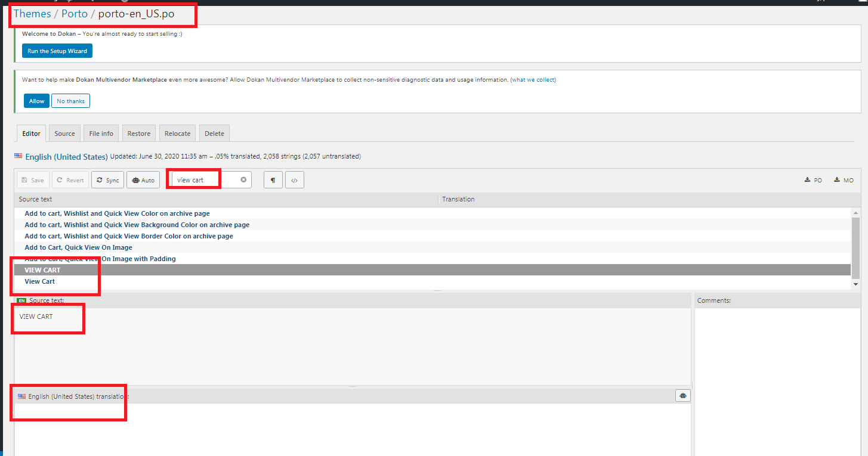This screenshot has height=456, width=868.
Task: Select the Delete tab
Action: pos(214,134)
